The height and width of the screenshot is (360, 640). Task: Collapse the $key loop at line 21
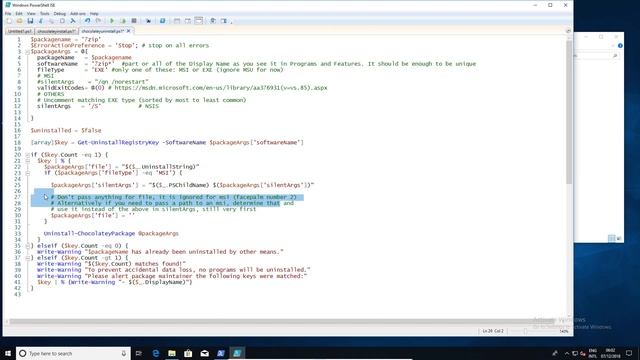(x=27, y=161)
